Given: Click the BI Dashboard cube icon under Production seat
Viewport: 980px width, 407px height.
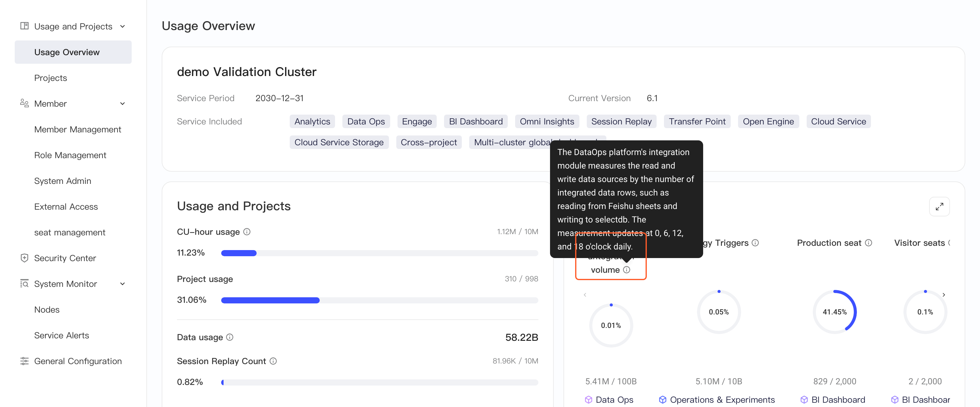Looking at the screenshot, I should pyautogui.click(x=804, y=399).
